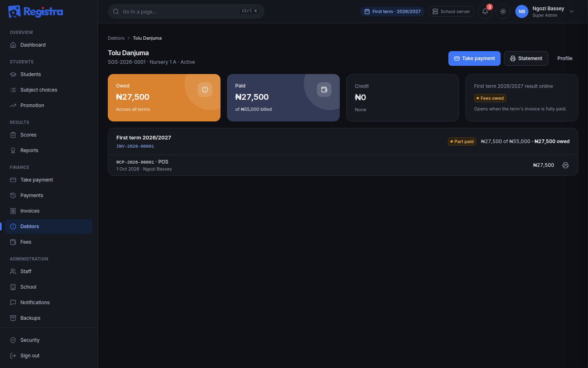The width and height of the screenshot is (588, 368).
Task: Click the Payments history icon
Action: [x=13, y=195]
